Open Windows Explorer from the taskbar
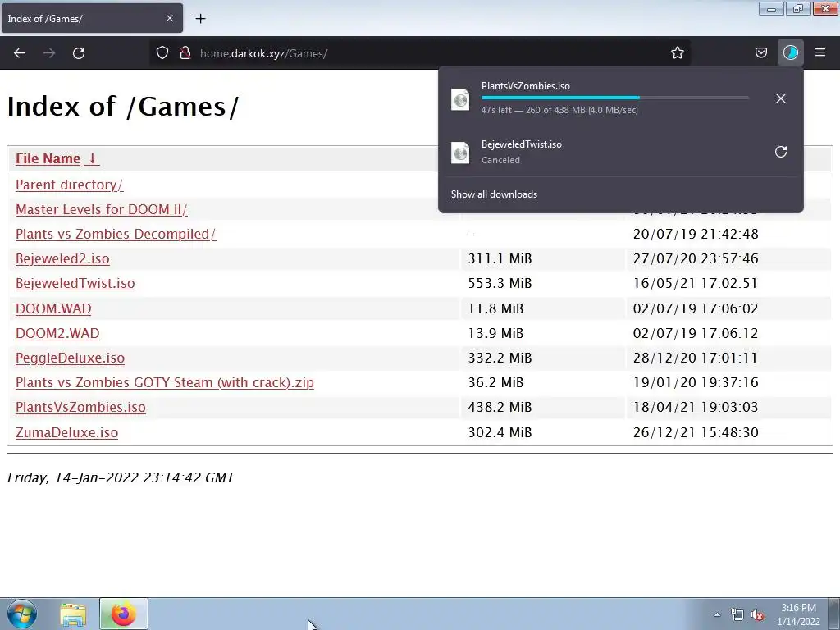Viewport: 840px width, 630px height. [73, 614]
